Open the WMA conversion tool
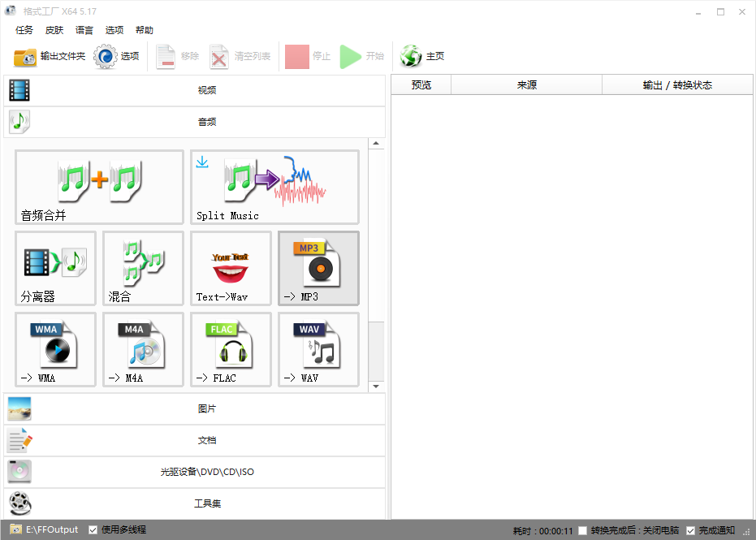Screen dimensions: 756x540 pos(55,349)
